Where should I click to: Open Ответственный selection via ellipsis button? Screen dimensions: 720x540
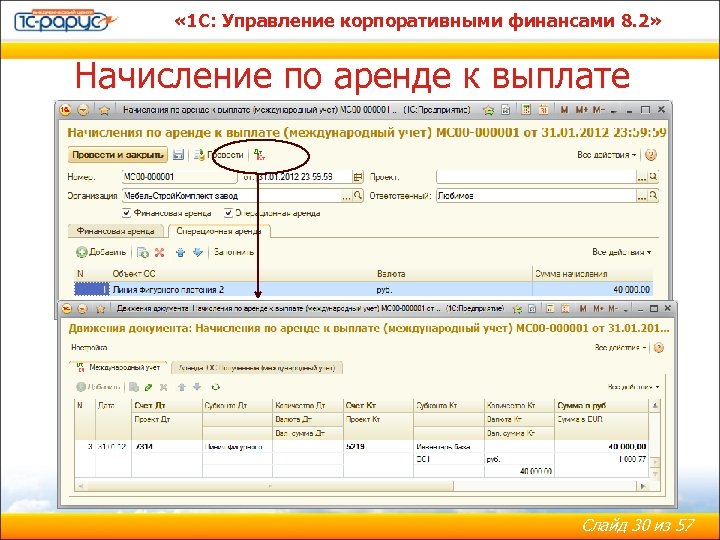coord(641,196)
